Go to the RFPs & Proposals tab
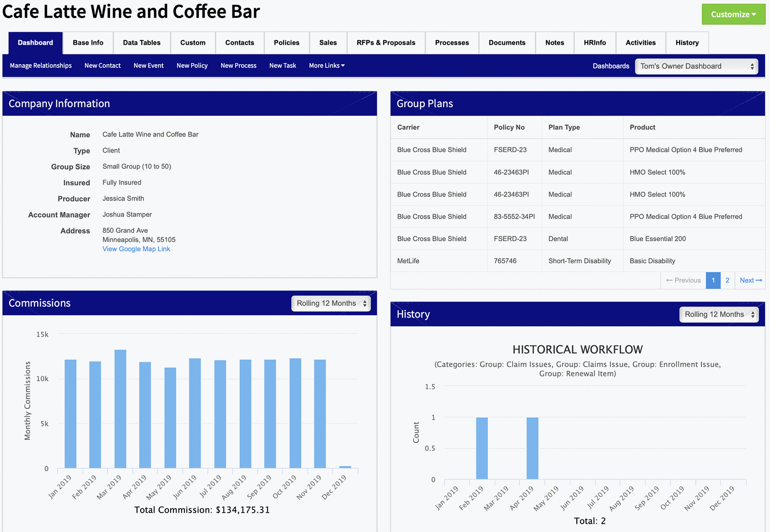The image size is (770, 532). (385, 42)
